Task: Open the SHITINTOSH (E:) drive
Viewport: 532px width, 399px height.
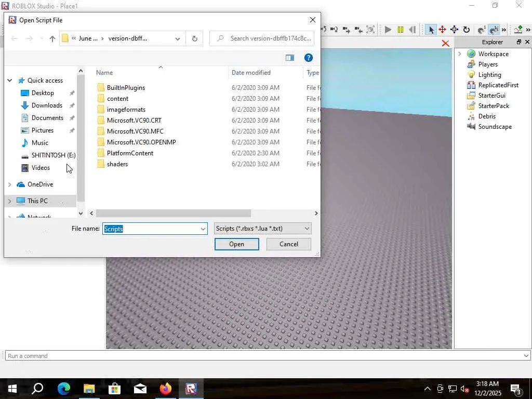Action: pyautogui.click(x=54, y=155)
